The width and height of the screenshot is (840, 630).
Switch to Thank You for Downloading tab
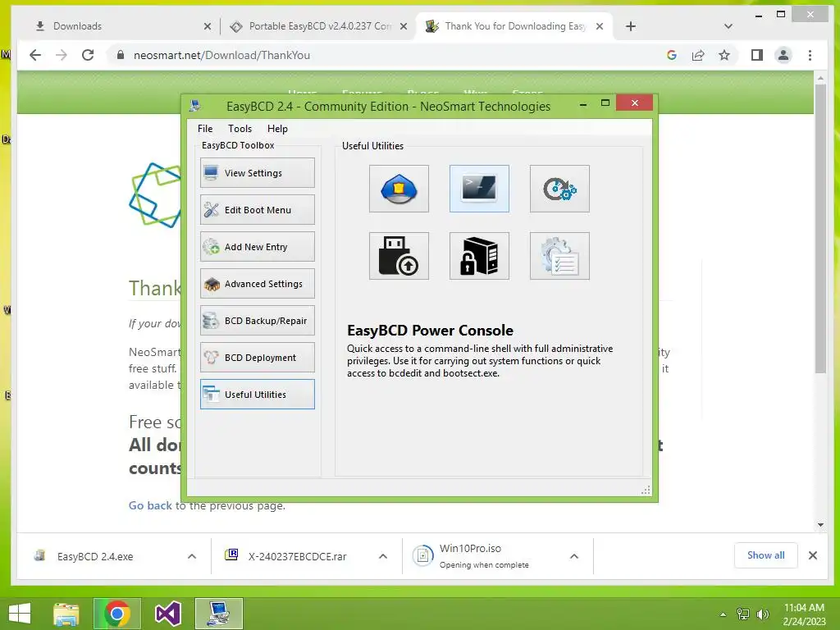click(x=514, y=25)
